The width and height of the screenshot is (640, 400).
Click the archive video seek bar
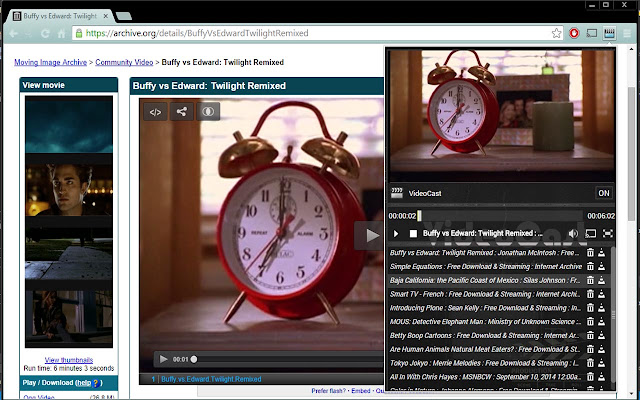tap(288, 359)
